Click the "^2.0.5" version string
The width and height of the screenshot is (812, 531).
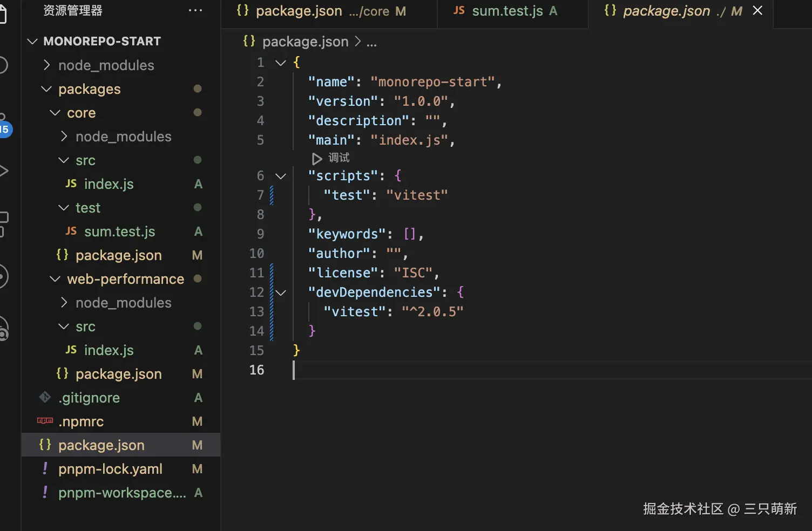432,312
